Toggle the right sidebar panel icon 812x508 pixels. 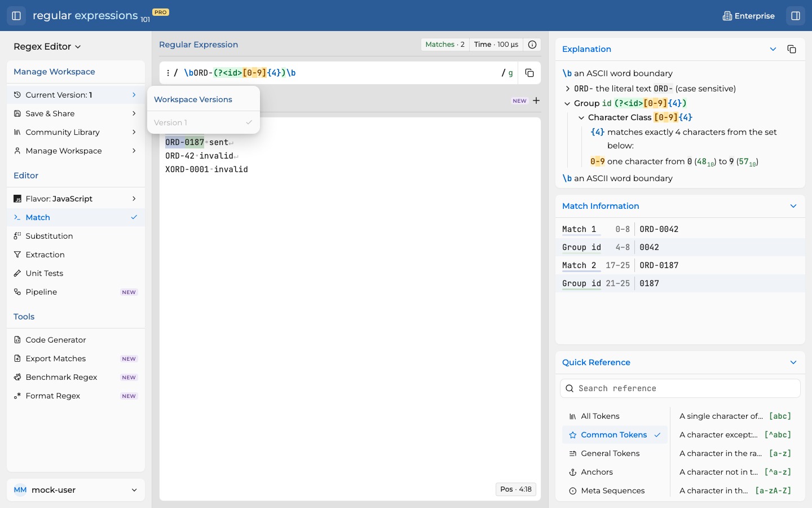tap(796, 16)
